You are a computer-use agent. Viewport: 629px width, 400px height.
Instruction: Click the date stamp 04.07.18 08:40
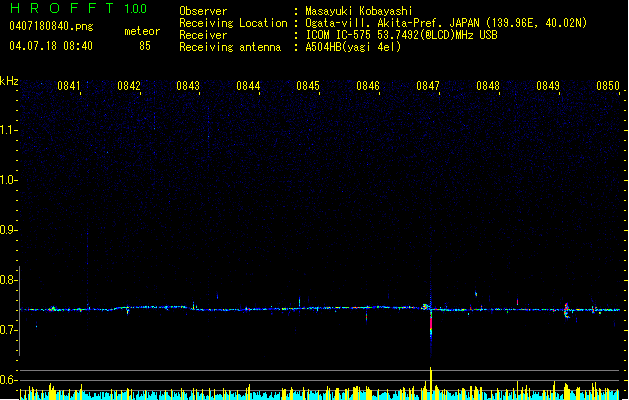click(x=51, y=46)
